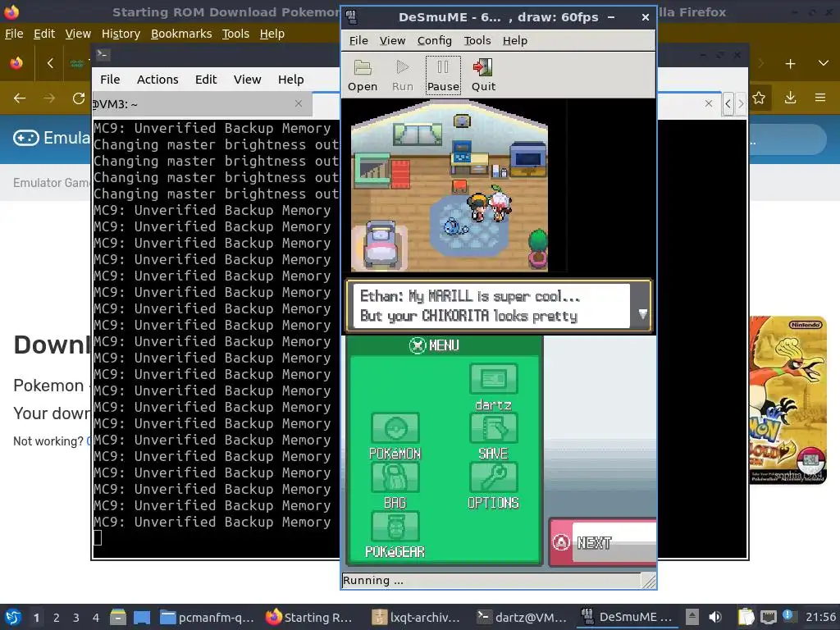Screen dimensions: 840x630
Task: Open DeSmuME View menu
Action: (x=392, y=41)
